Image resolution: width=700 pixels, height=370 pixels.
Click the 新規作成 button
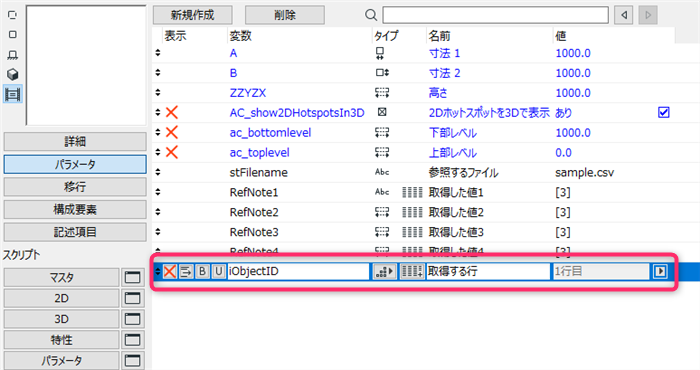pyautogui.click(x=192, y=15)
